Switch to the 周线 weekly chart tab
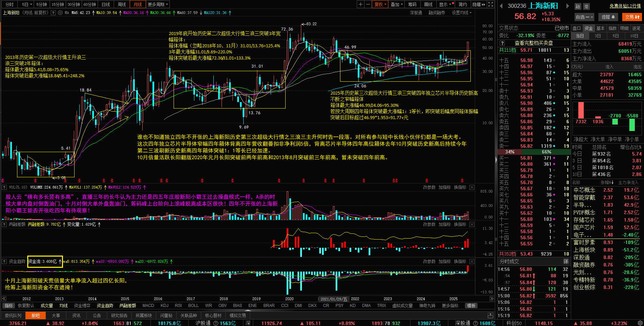The width and height of the screenshot is (644, 326). coord(122,4)
